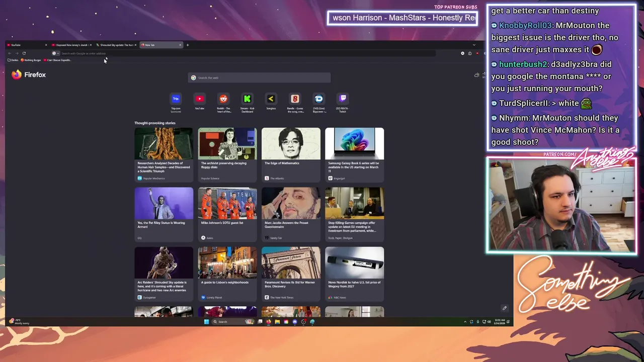The image size is (644, 362).
Task: Open the Novo Nordisk Wegovy price story
Action: 354,274
